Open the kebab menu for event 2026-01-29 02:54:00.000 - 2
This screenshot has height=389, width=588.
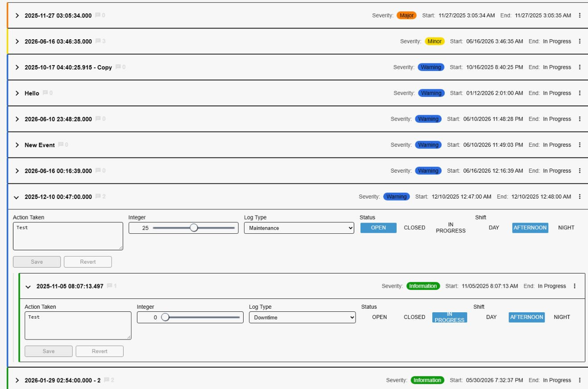[580, 381]
